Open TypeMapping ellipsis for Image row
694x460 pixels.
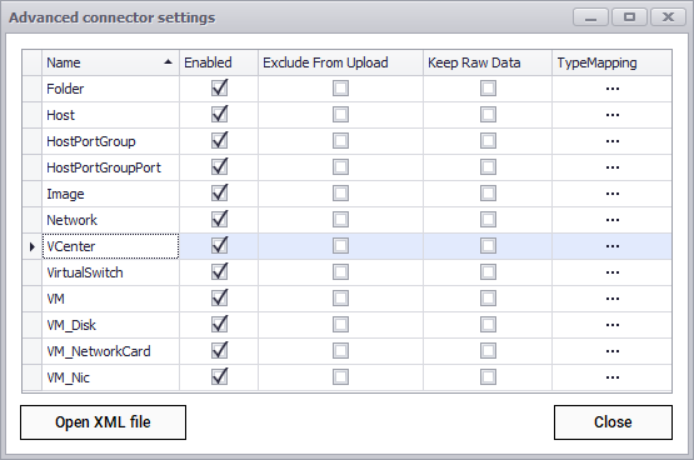[x=612, y=193]
